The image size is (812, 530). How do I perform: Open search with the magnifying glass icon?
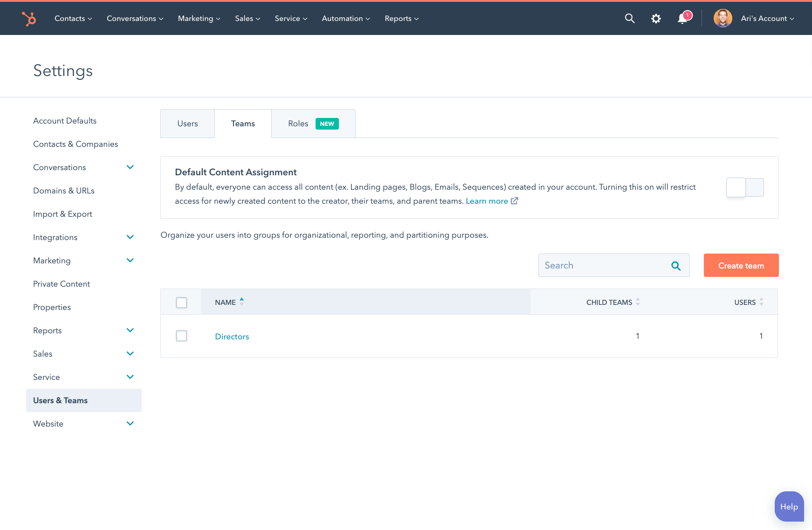pyautogui.click(x=629, y=19)
